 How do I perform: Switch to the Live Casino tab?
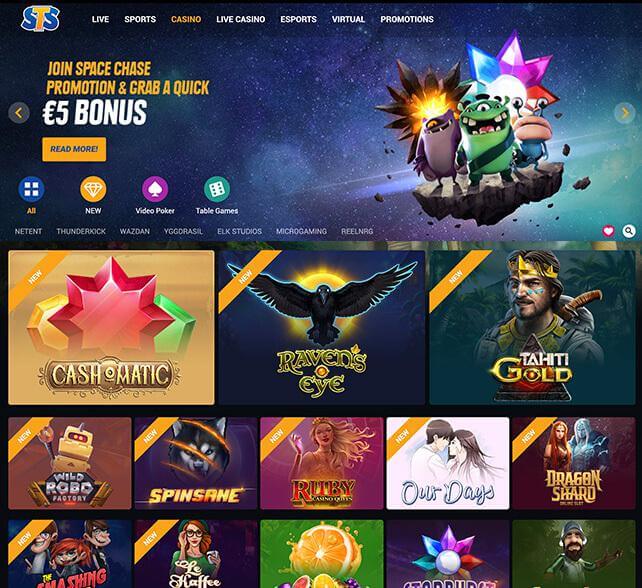241,19
